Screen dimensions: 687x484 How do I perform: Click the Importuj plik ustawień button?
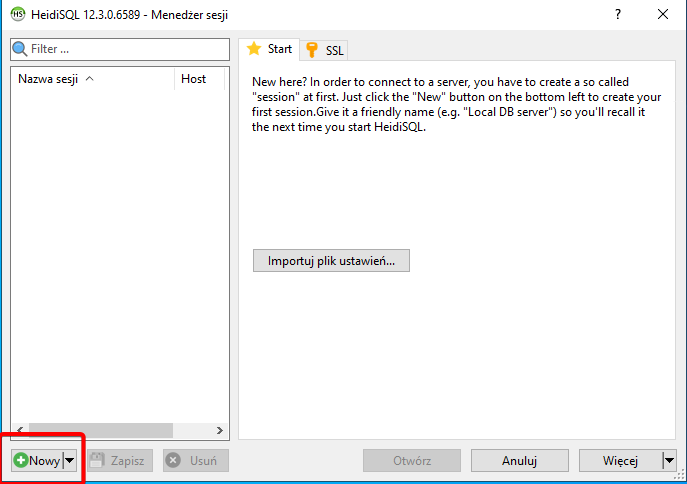tap(331, 261)
